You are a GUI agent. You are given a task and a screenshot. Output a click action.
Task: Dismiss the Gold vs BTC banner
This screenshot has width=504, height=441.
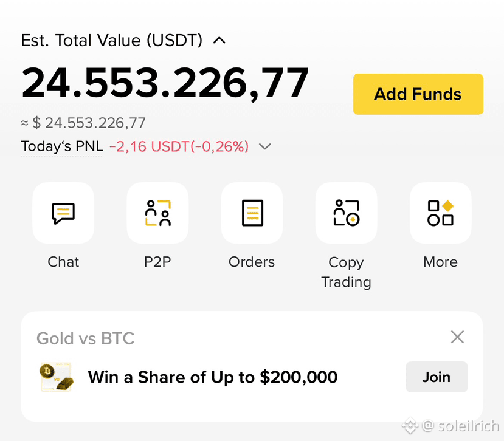point(457,337)
